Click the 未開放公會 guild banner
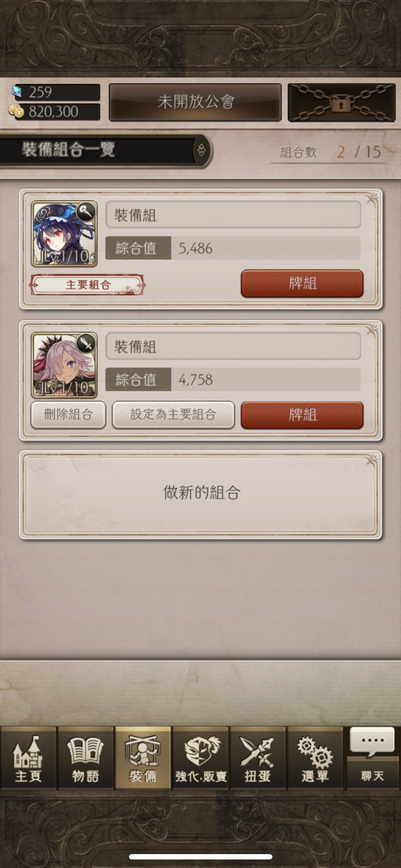 pos(195,103)
